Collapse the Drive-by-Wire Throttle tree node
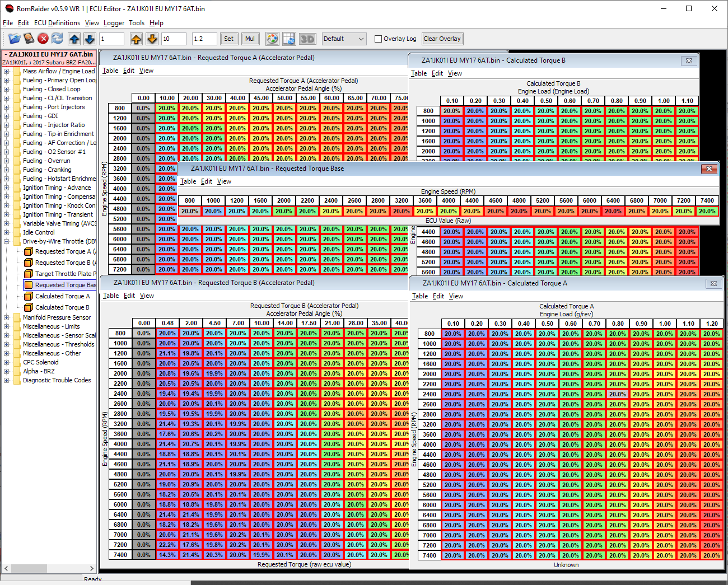Image resolution: width=728 pixels, height=585 pixels. tap(6, 241)
